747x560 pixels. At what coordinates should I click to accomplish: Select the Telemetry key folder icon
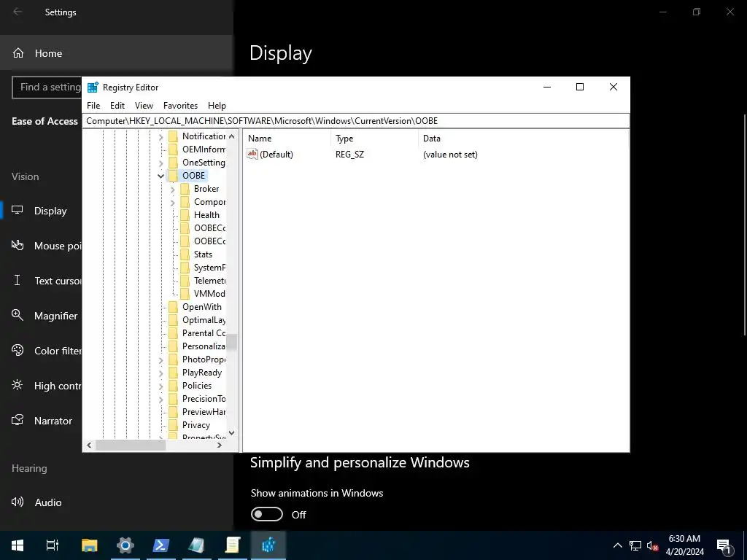click(185, 281)
